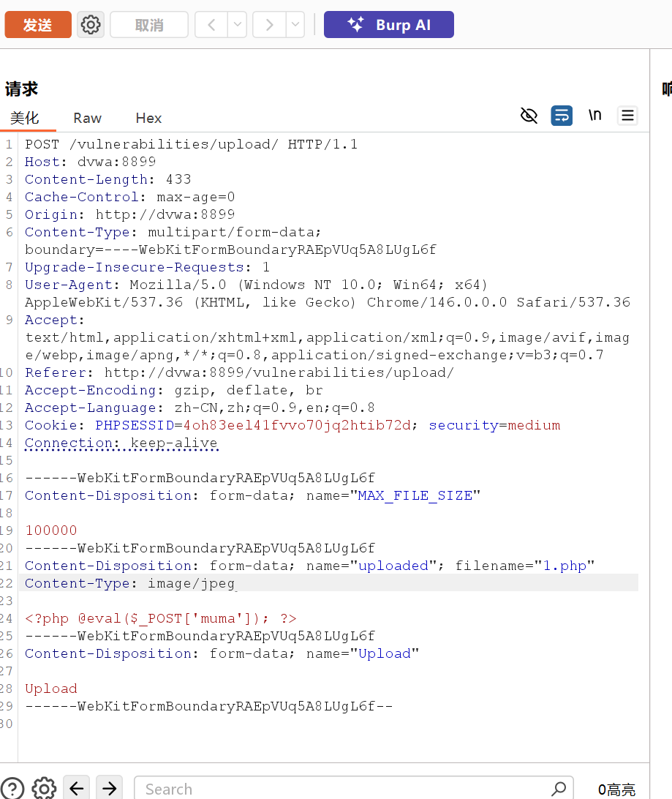Click the red Upload value on line 28

(51, 689)
